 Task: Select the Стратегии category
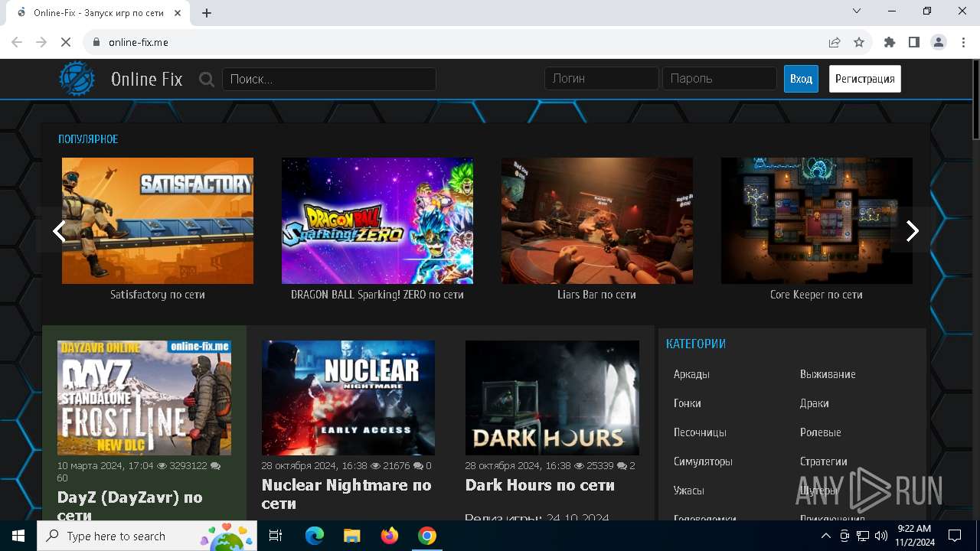pos(824,461)
